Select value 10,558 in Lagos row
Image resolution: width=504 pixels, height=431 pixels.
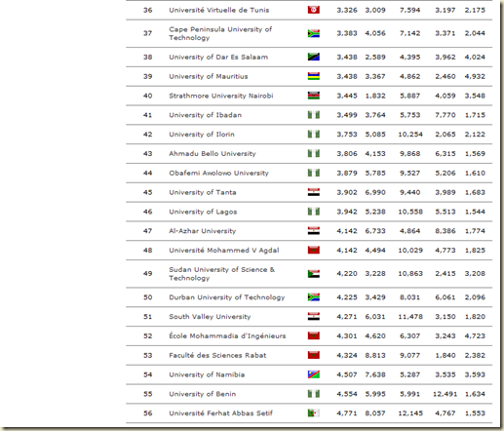pyautogui.click(x=410, y=212)
